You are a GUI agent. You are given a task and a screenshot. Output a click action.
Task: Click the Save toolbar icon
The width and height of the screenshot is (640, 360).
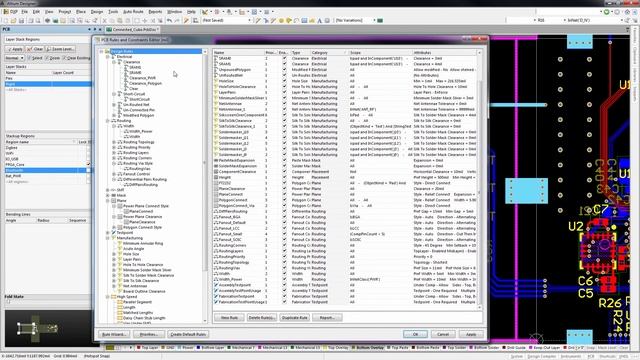[x=21, y=20]
